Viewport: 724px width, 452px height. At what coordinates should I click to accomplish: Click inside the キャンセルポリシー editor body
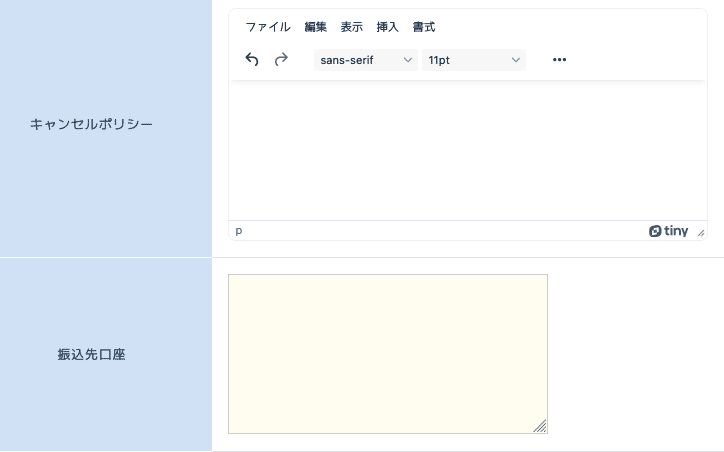[468, 151]
